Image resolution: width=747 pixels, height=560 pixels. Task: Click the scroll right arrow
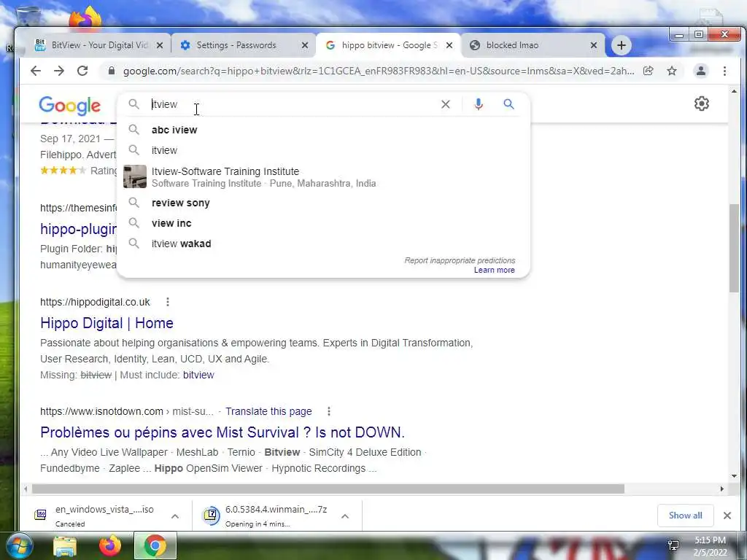point(721,489)
